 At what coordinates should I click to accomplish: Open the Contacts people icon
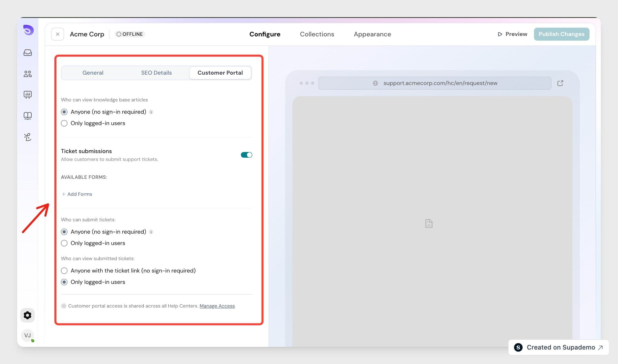tap(28, 74)
